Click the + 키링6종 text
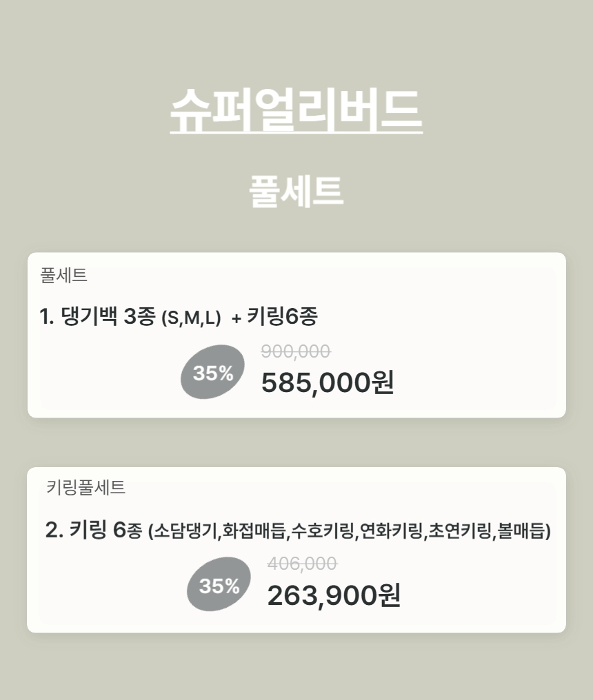This screenshot has width=593, height=700. pyautogui.click(x=274, y=317)
